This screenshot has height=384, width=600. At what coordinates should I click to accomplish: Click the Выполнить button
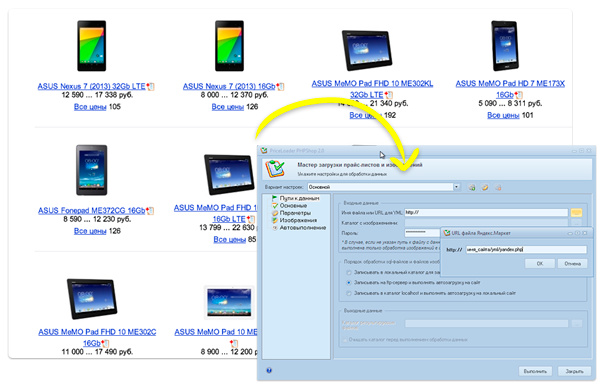point(535,371)
